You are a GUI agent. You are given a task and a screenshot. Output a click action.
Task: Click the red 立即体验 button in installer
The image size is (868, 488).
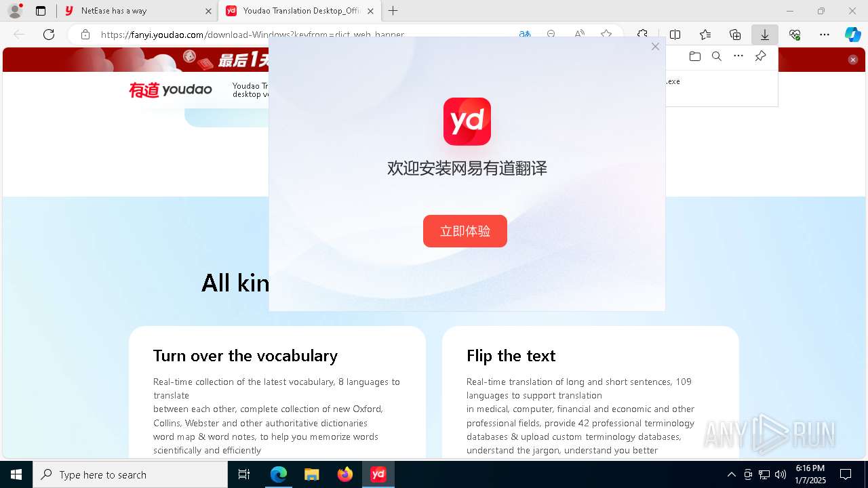(465, 231)
